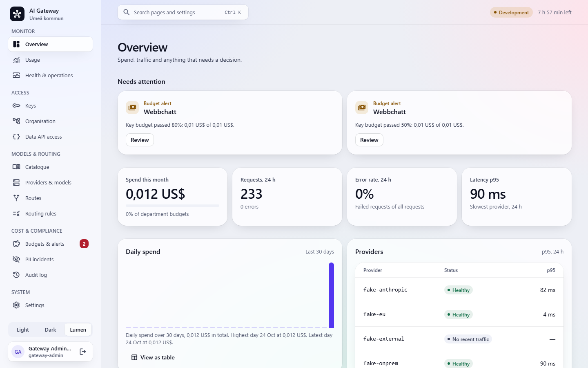
Task: Click the Routes fork icon
Action: pyautogui.click(x=16, y=198)
